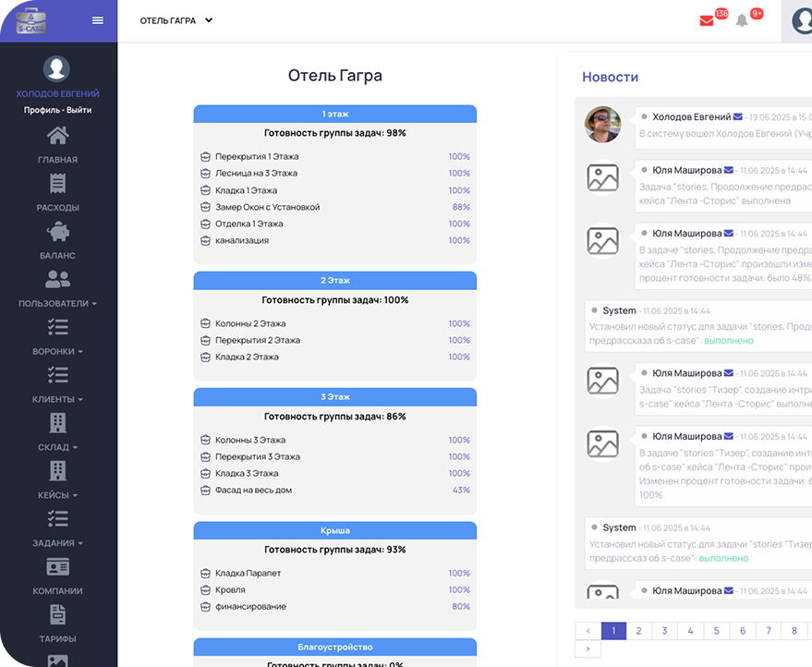812x667 pixels.
Task: Click the task icon beside Фасад на весь дом
Action: [206, 490]
